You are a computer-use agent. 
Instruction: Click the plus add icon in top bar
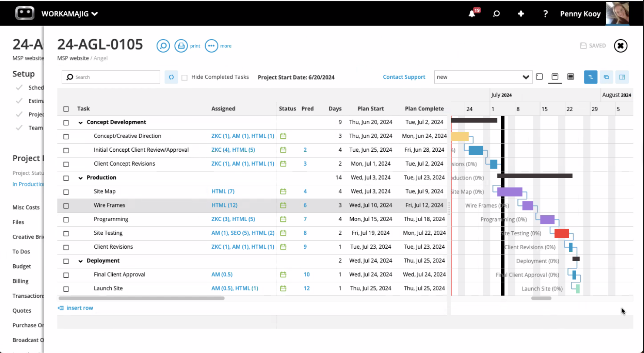coord(521,14)
